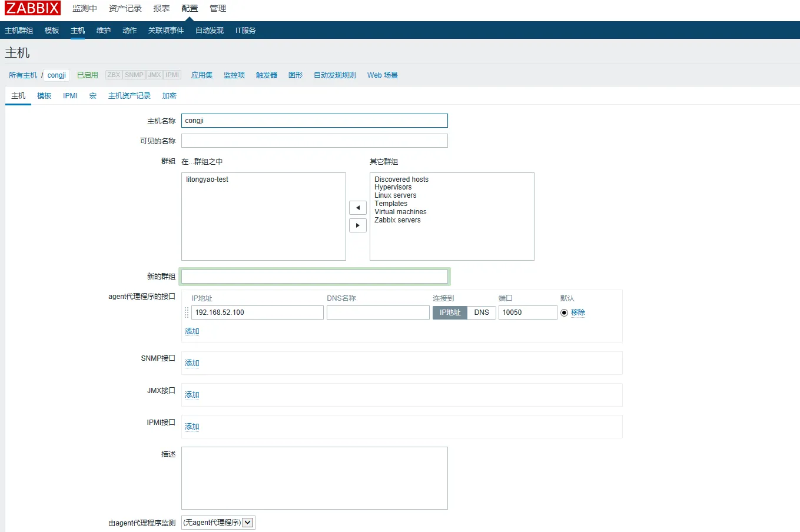Switch to the 模板 form tab

[x=44, y=96]
